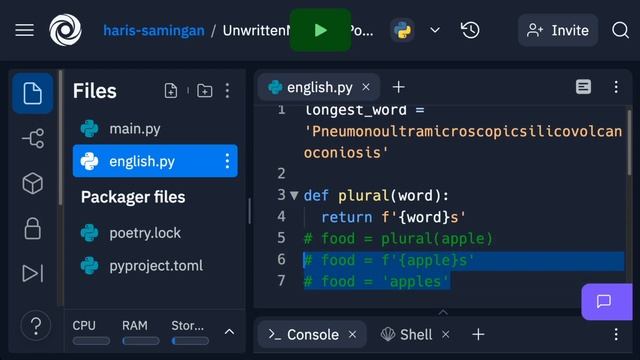This screenshot has height=360, width=640.
Task: Close the Console tab
Action: [353, 335]
